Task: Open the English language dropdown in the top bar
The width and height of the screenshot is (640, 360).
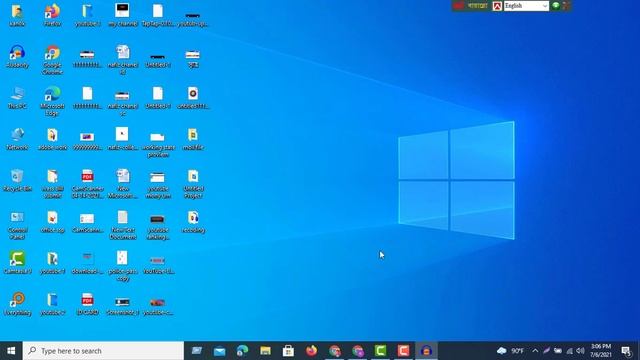Action: click(526, 6)
